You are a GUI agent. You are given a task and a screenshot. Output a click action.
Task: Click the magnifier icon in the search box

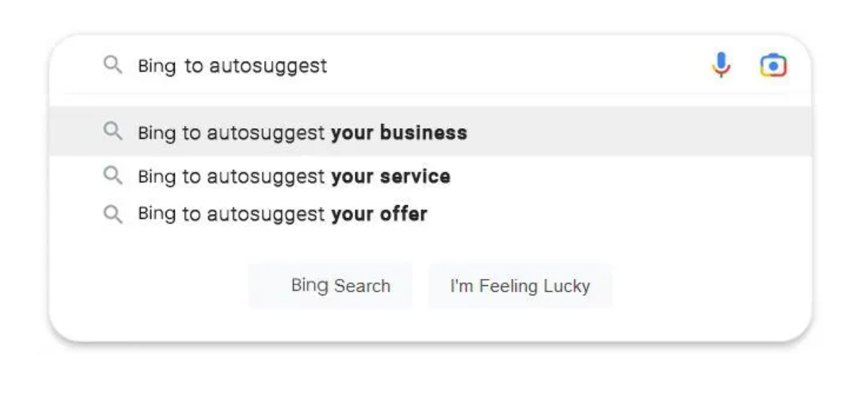113,66
